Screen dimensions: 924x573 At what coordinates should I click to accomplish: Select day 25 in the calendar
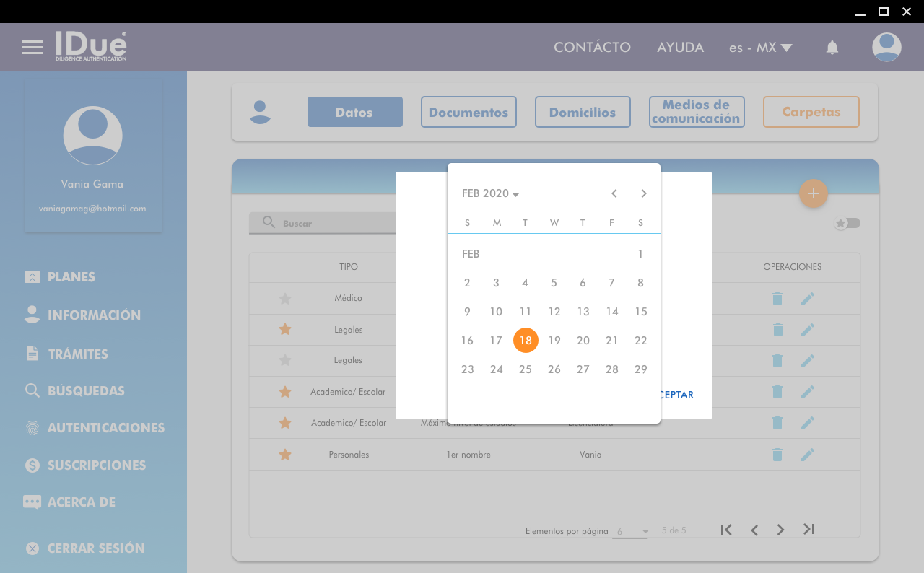tap(525, 369)
